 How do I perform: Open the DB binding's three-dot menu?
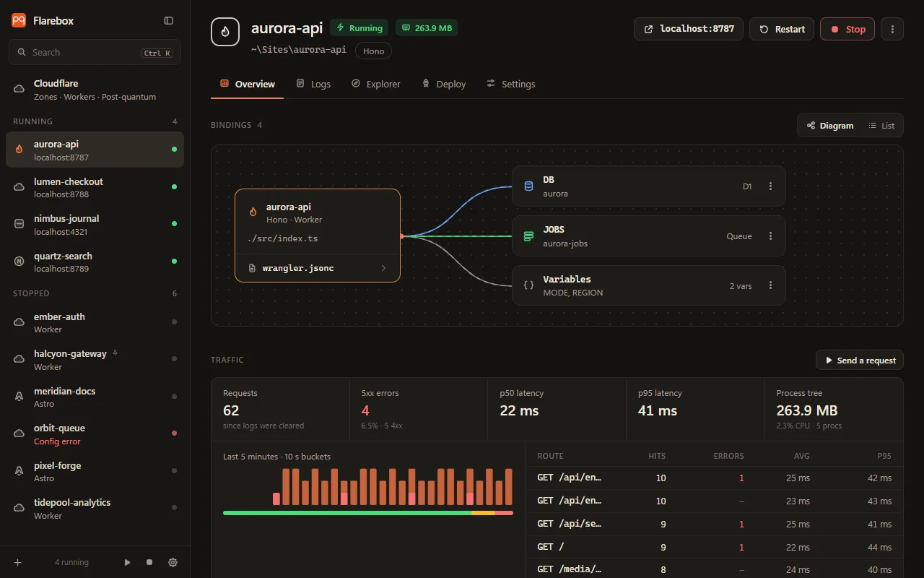point(770,186)
